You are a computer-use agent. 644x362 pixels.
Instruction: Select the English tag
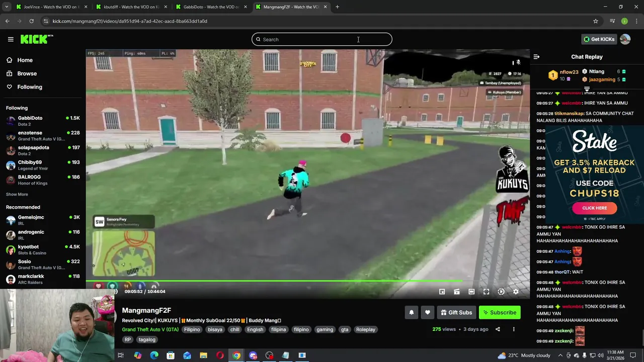click(255, 329)
